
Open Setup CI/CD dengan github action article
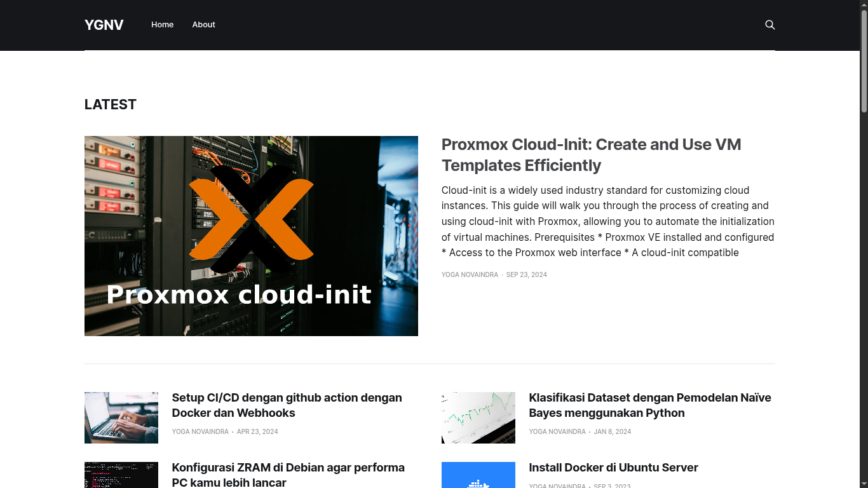(287, 405)
